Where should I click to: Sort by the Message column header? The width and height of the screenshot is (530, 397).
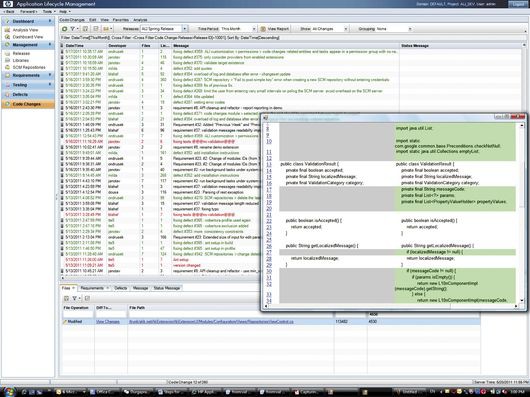[285, 45]
